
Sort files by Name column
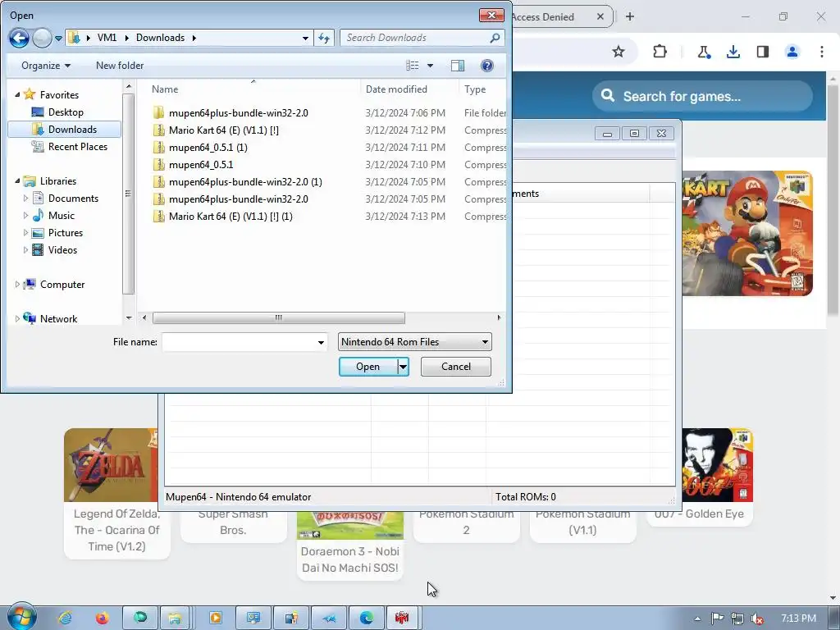165,89
